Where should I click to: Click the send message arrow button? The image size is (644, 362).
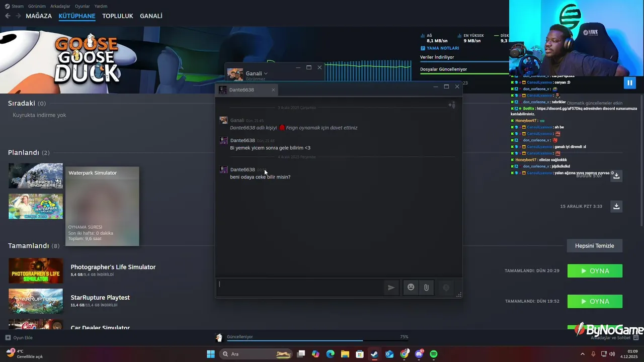(x=391, y=288)
